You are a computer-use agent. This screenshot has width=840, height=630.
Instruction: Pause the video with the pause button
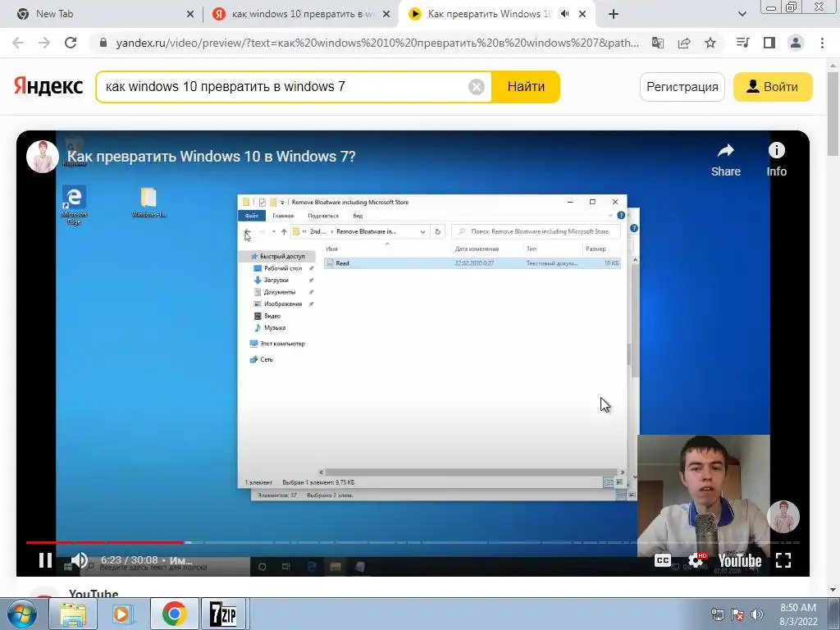[46, 560]
